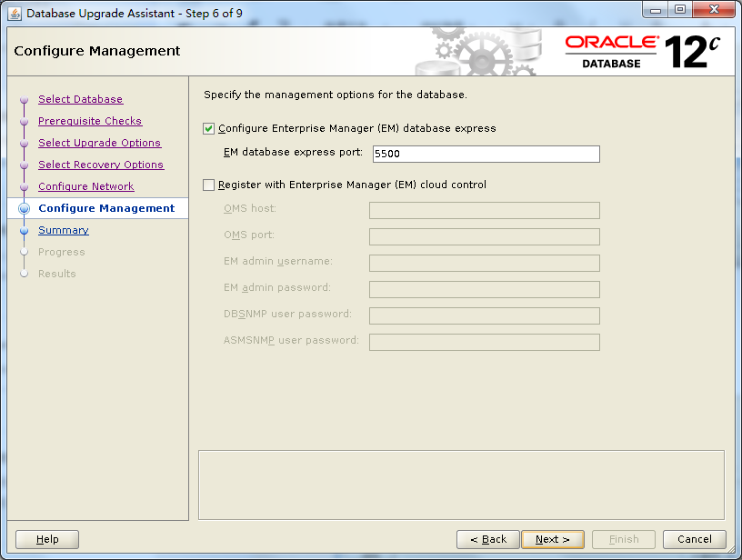
Task: Open the Prerequisite Checks step
Action: tap(90, 121)
